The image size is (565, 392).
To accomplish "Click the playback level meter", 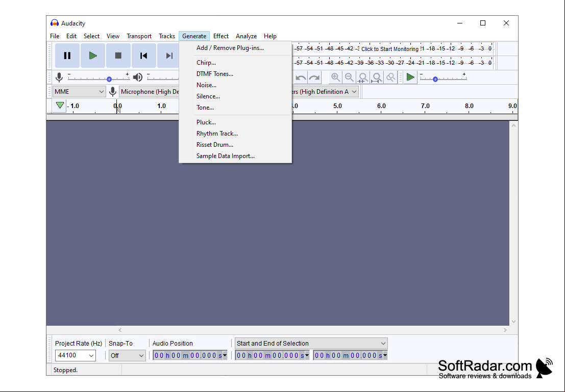I will point(393,63).
